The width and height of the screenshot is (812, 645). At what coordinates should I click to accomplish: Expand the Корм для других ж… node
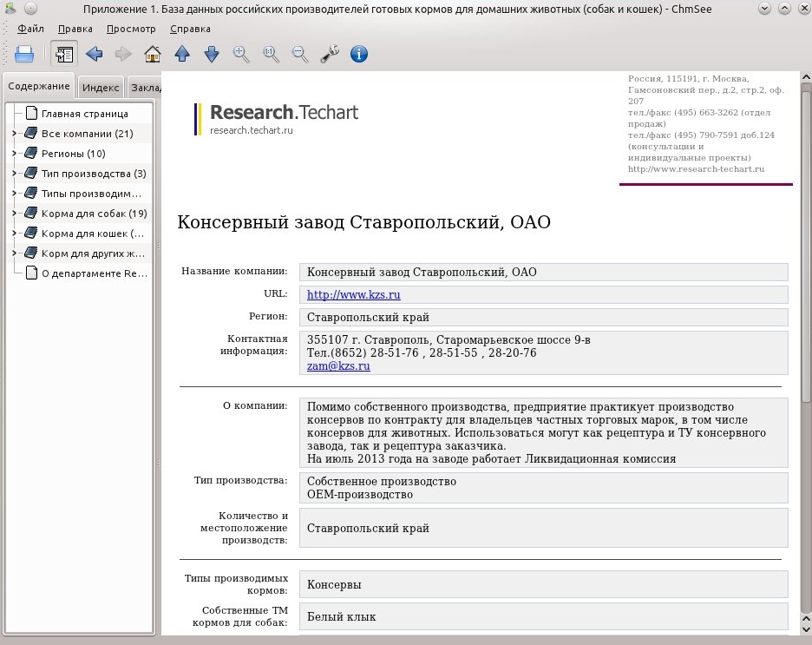pos(14,253)
